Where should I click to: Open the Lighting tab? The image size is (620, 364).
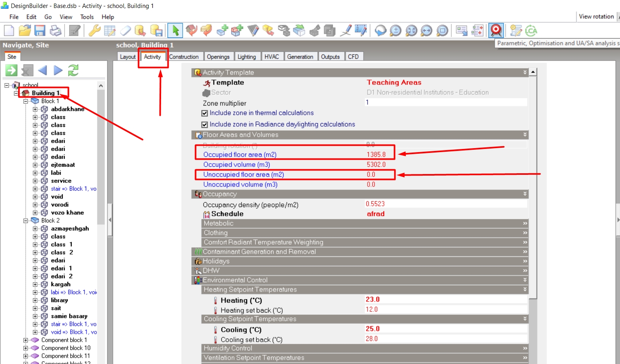pyautogui.click(x=247, y=57)
